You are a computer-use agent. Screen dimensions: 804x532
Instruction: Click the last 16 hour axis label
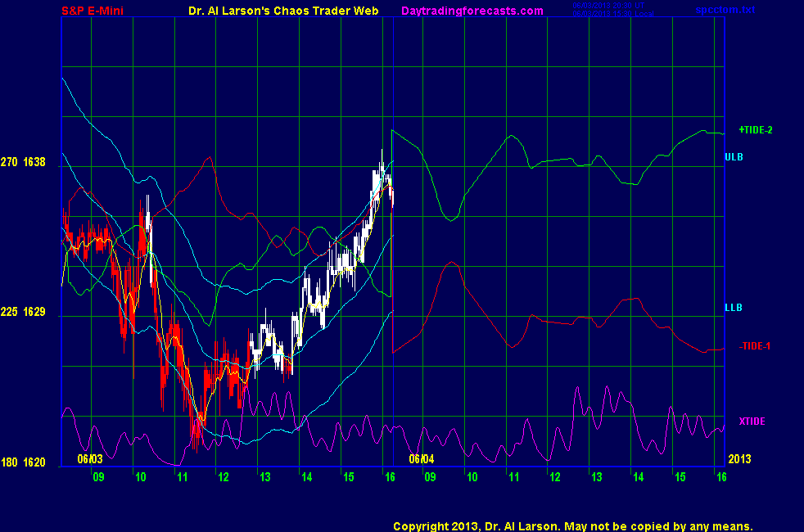720,476
